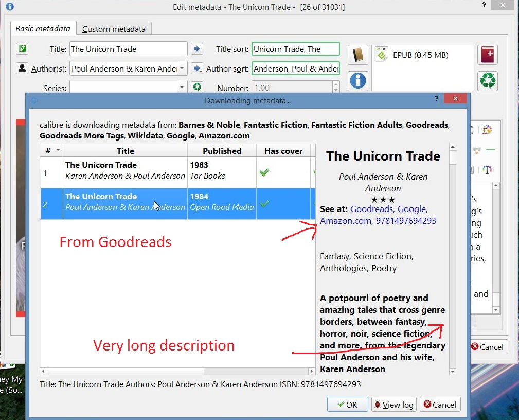Sort results by Published column header

(222, 151)
